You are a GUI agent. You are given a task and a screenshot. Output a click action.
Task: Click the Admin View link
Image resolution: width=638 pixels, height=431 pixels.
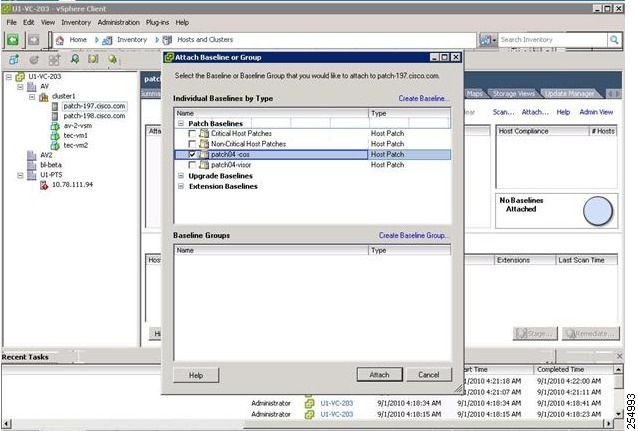tap(596, 112)
